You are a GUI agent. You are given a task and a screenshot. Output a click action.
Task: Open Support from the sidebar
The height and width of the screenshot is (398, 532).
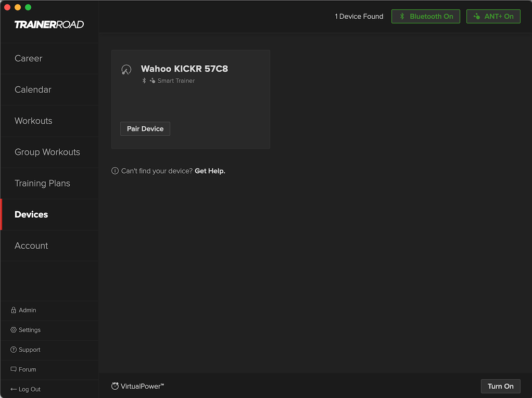(49, 350)
